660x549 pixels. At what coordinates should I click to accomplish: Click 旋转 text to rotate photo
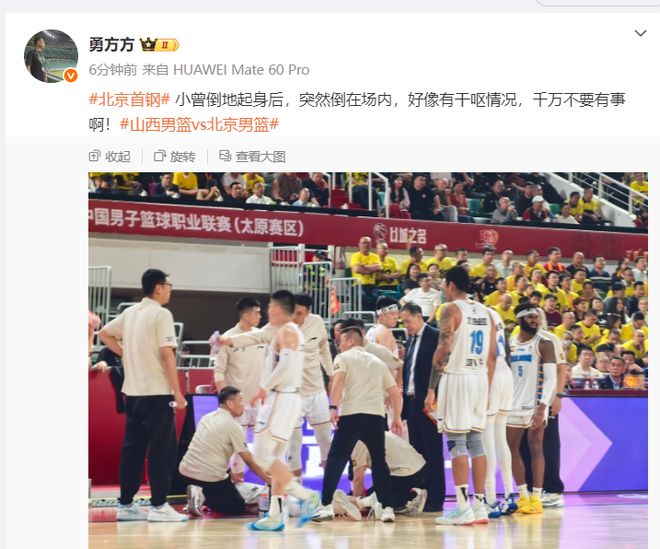(183, 157)
